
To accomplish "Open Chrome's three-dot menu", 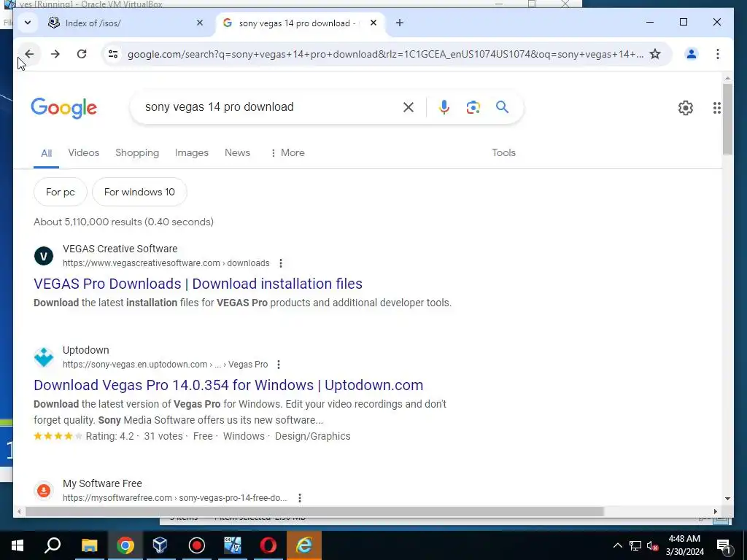I will click(718, 54).
